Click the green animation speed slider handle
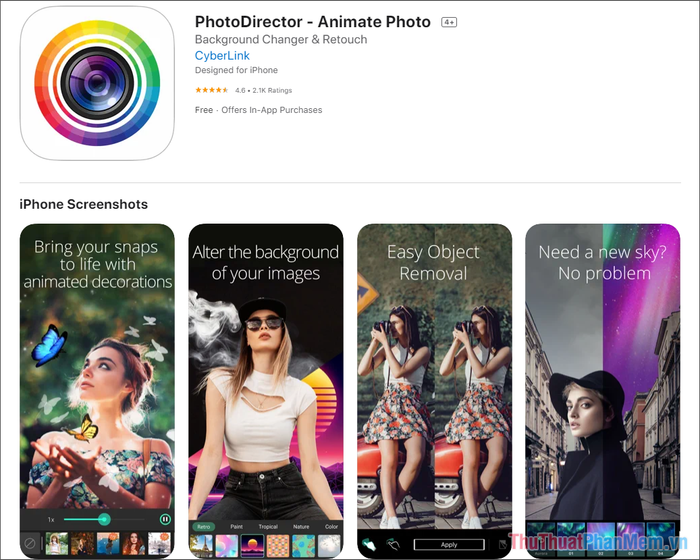This screenshot has width=700, height=560. click(x=104, y=519)
